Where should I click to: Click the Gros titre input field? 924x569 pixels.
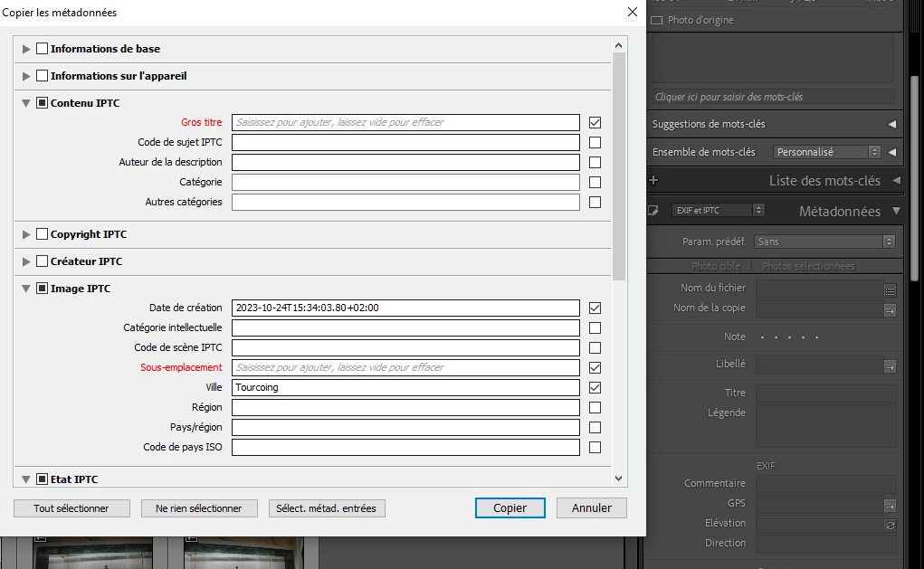[x=405, y=122]
